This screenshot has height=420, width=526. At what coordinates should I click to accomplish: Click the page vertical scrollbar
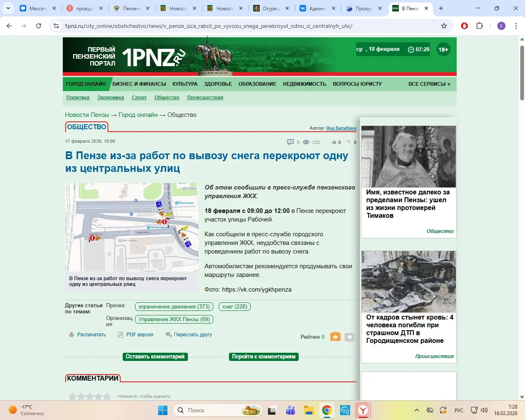coord(522,74)
